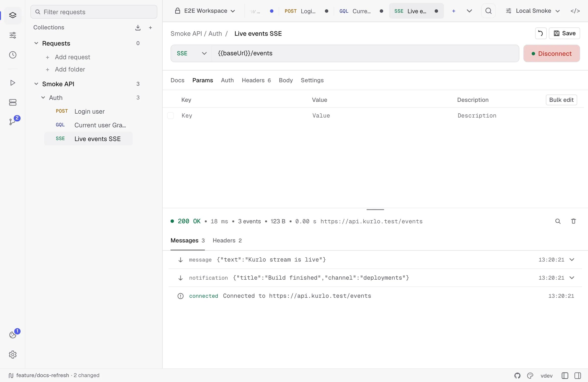Switch to the Body tab
Screen dimensions: 588x382
click(286, 80)
